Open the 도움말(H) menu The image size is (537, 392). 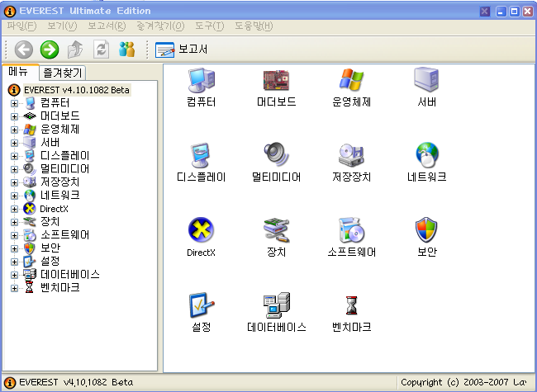254,26
